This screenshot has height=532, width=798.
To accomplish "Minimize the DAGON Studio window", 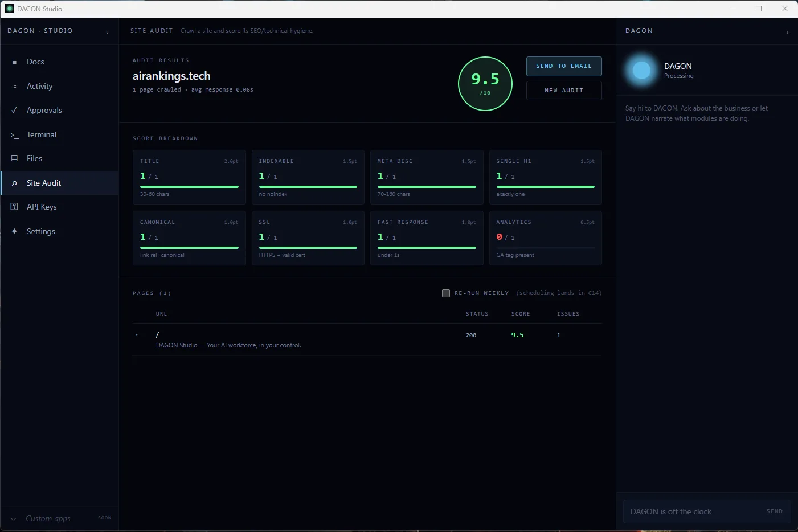I will coord(733,9).
